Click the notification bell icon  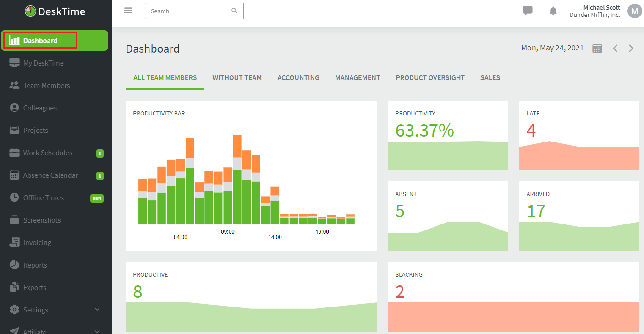click(x=553, y=11)
